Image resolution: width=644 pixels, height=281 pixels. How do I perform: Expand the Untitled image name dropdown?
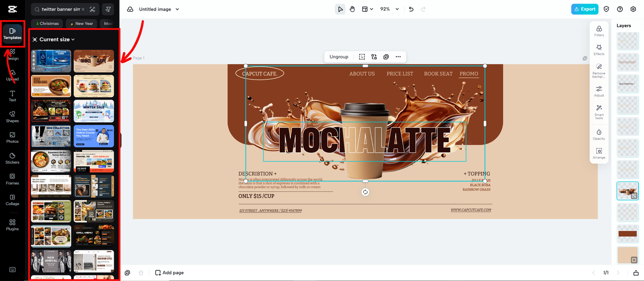pyautogui.click(x=177, y=10)
